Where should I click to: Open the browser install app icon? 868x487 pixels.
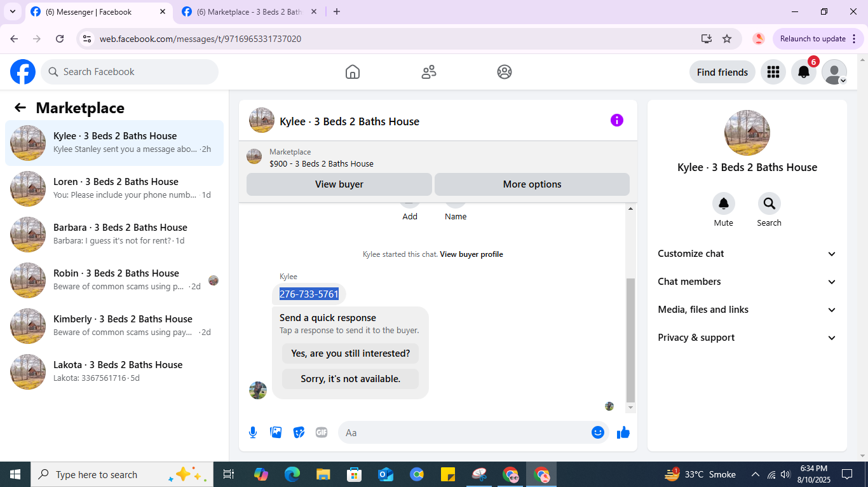click(x=706, y=39)
